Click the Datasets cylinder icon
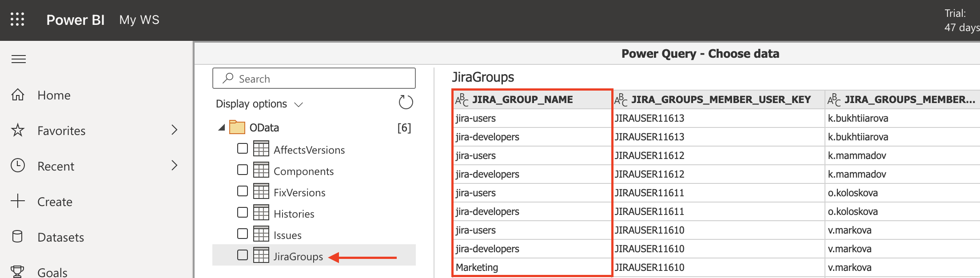Screen dimensions: 980x278 click(x=18, y=237)
